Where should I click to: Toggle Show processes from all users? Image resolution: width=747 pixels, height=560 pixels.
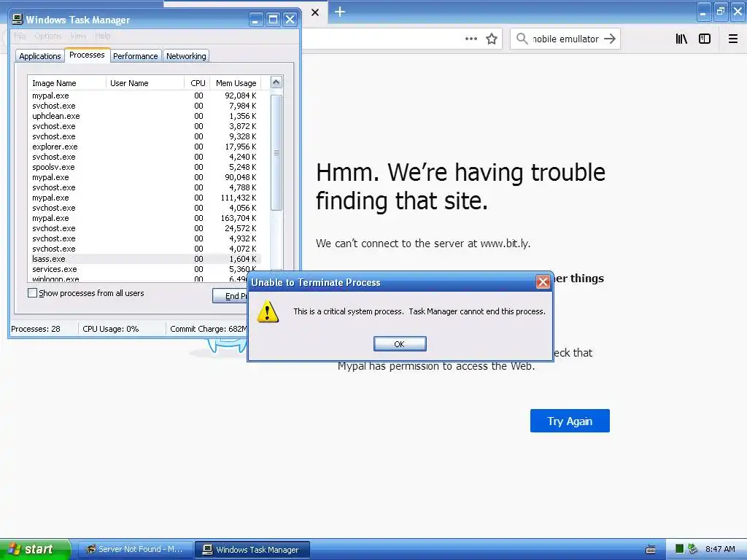[x=32, y=293]
